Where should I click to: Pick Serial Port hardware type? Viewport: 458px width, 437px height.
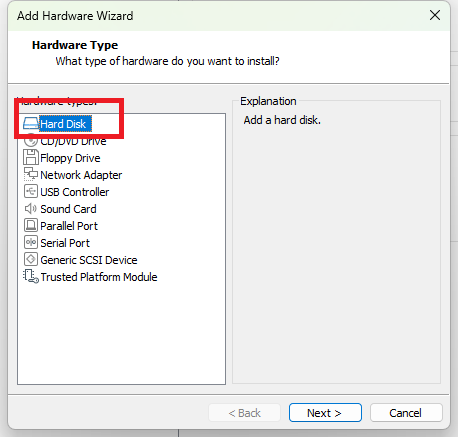coord(65,243)
